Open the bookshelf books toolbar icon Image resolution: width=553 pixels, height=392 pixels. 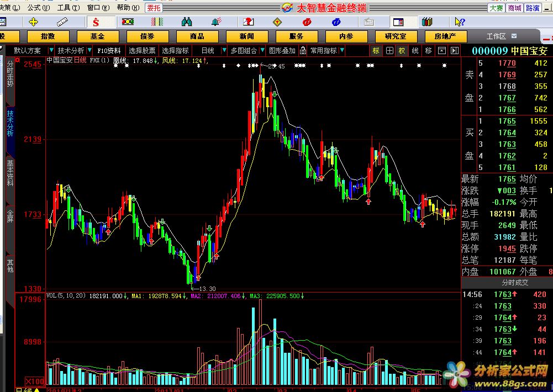click(427, 22)
